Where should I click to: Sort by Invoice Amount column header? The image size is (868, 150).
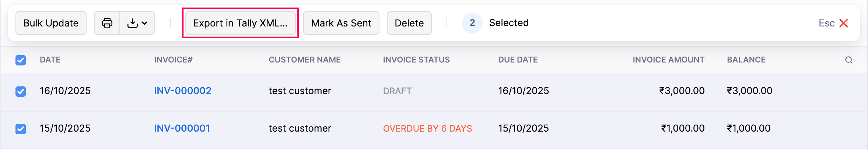tap(668, 60)
